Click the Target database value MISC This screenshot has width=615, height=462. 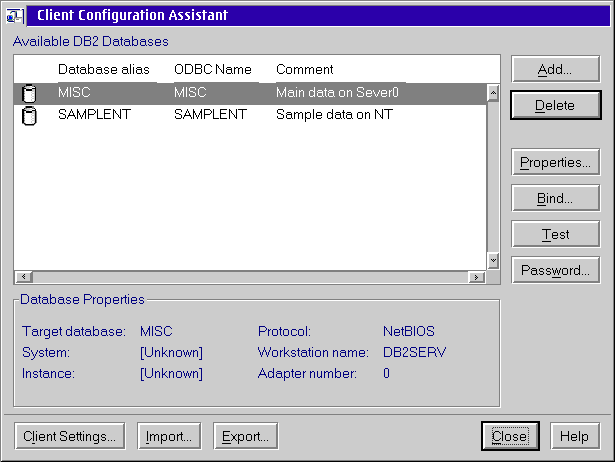156,331
